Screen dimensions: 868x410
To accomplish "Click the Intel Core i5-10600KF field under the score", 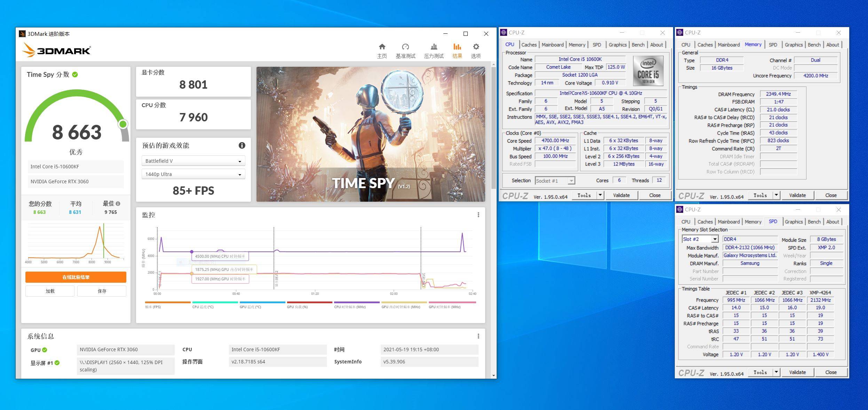I will [x=76, y=167].
